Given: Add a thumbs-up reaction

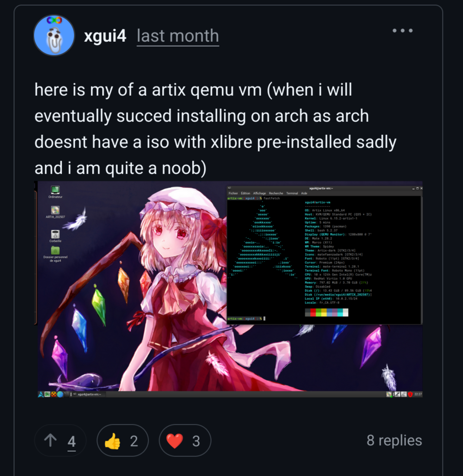Looking at the screenshot, I should 123,440.
